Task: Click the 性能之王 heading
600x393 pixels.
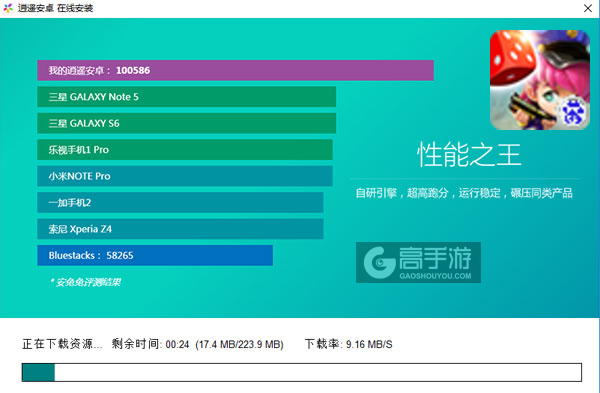Action: click(x=469, y=155)
